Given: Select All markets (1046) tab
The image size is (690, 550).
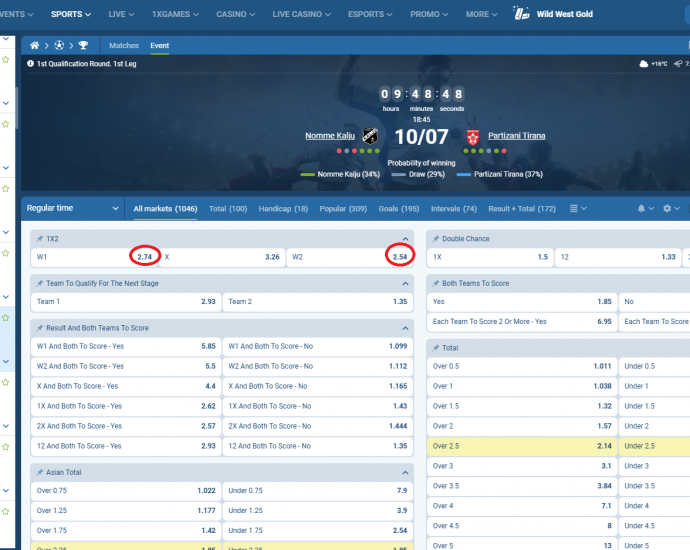Looking at the screenshot, I should (165, 209).
